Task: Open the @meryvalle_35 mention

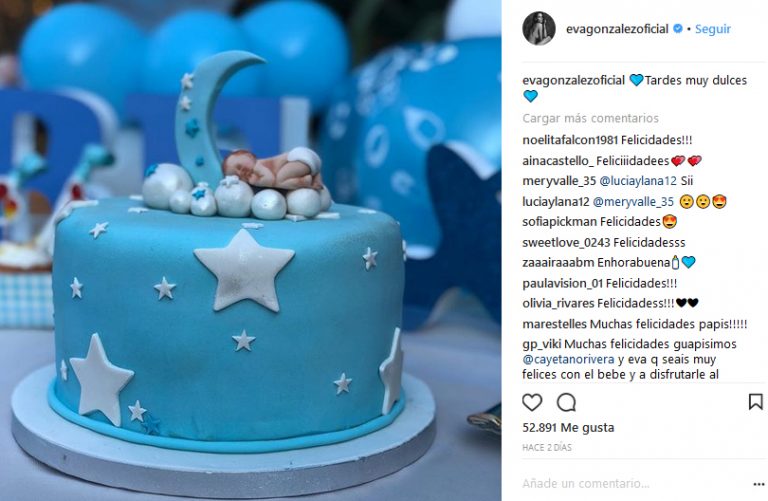Action: pos(633,202)
